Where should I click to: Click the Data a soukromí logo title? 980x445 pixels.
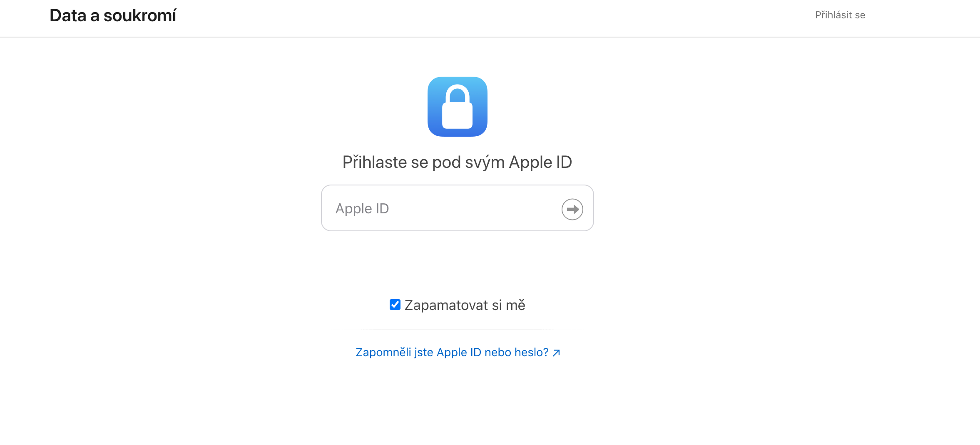[113, 16]
